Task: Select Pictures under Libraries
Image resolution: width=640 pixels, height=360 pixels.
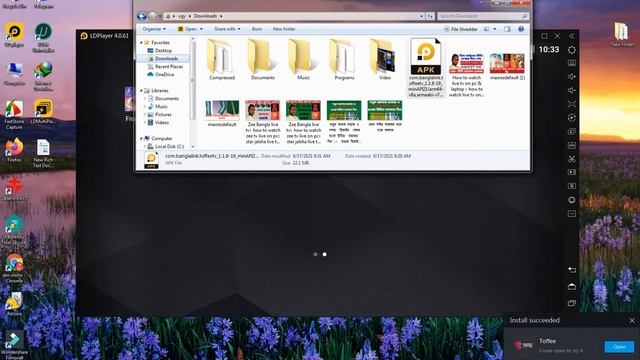Action: click(163, 115)
